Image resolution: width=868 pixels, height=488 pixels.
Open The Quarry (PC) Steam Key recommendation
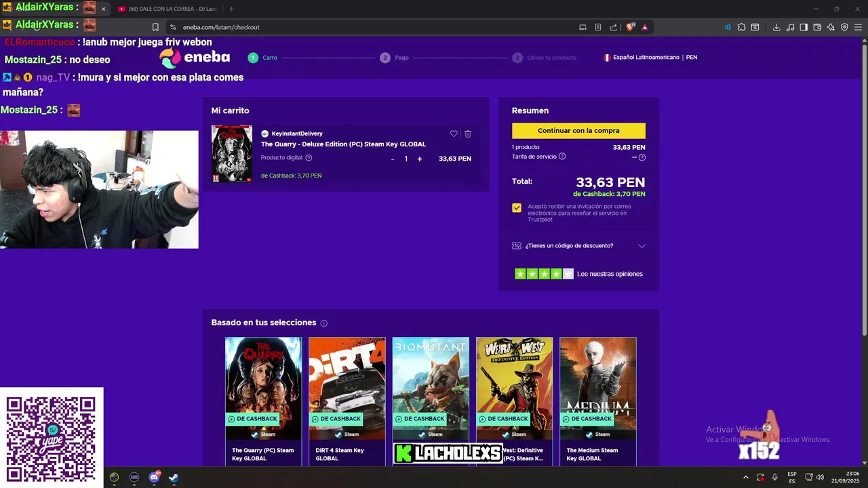coord(263,401)
